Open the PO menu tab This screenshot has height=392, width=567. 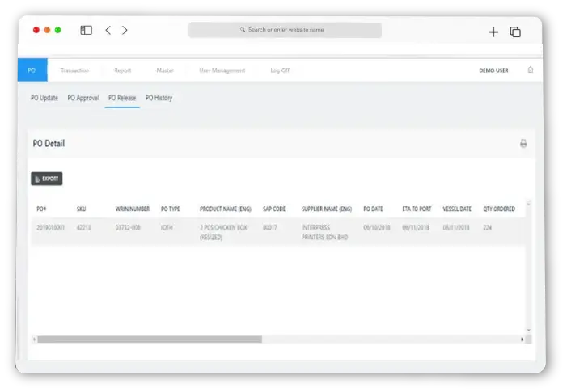click(x=32, y=70)
